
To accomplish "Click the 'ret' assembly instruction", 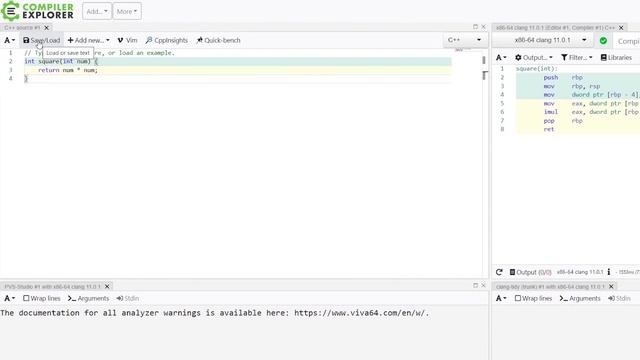I will click(x=549, y=129).
